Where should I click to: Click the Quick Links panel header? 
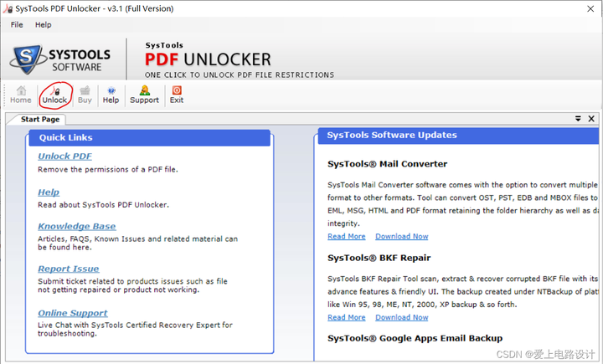pyautogui.click(x=149, y=137)
